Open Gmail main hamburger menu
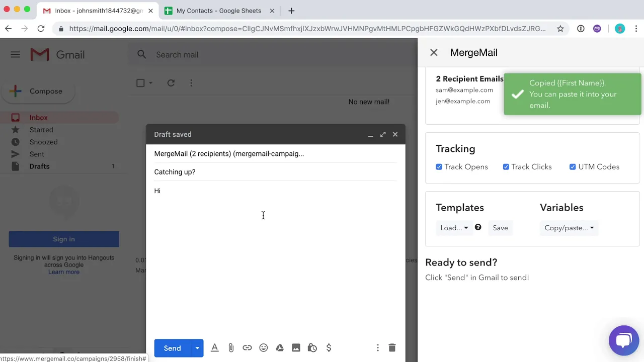The image size is (644, 362). click(16, 55)
